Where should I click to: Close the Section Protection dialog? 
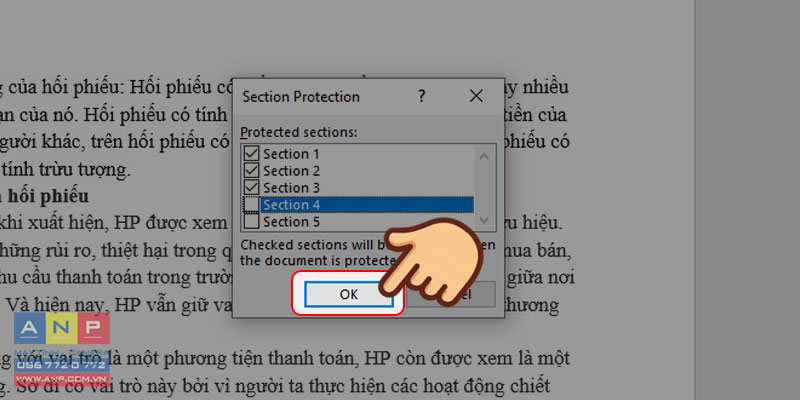476,96
